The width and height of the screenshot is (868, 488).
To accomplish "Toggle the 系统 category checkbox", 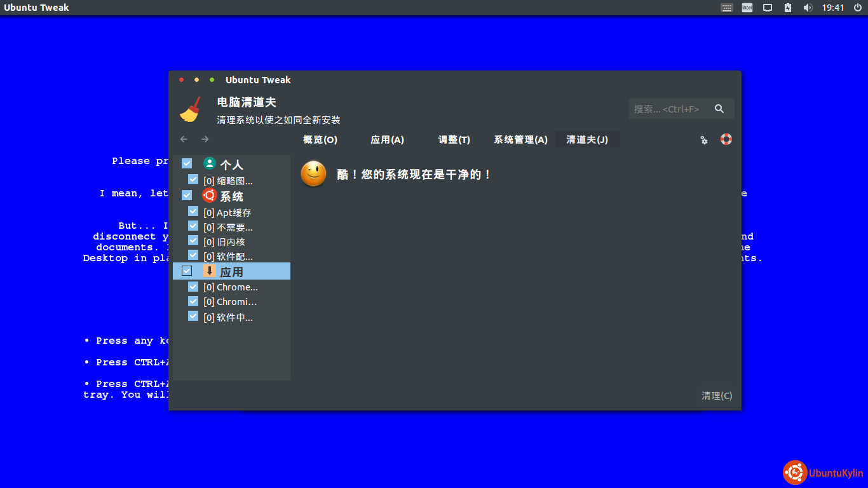I will [x=187, y=195].
